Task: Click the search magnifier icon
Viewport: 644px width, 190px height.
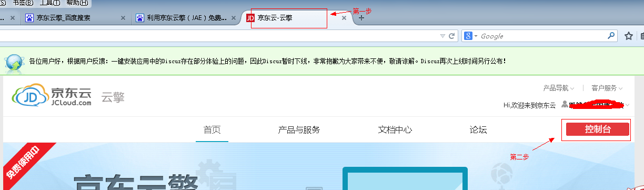Action: point(611,36)
